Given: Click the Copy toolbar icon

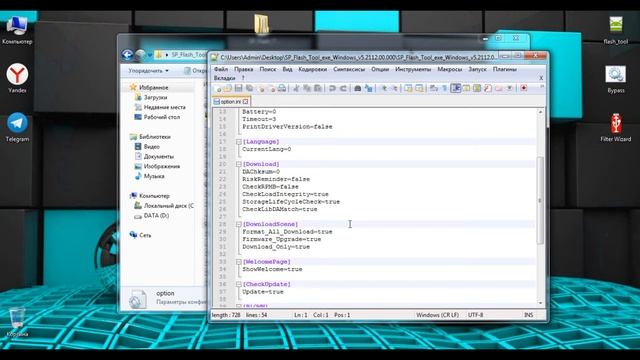Looking at the screenshot, I should click(x=307, y=88).
